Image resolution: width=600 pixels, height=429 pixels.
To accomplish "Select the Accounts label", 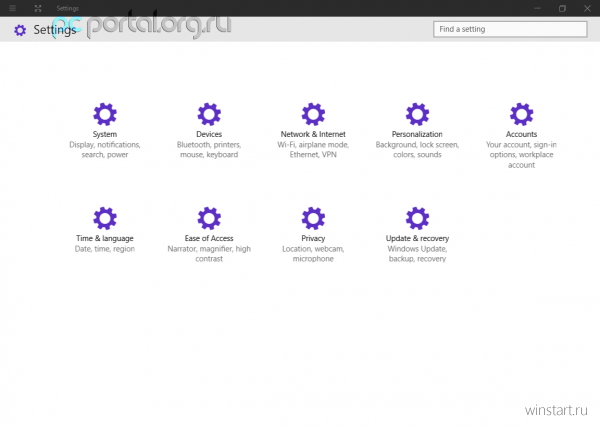I will click(521, 134).
